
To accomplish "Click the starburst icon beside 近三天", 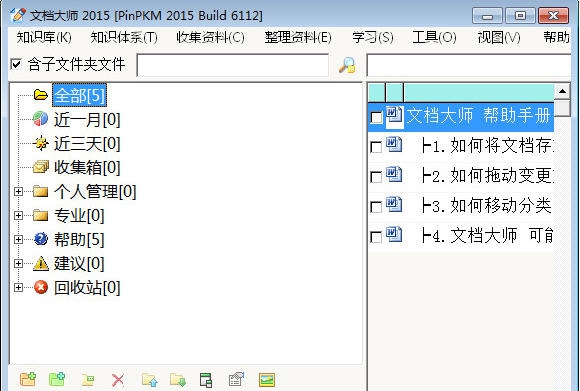I will (x=40, y=143).
